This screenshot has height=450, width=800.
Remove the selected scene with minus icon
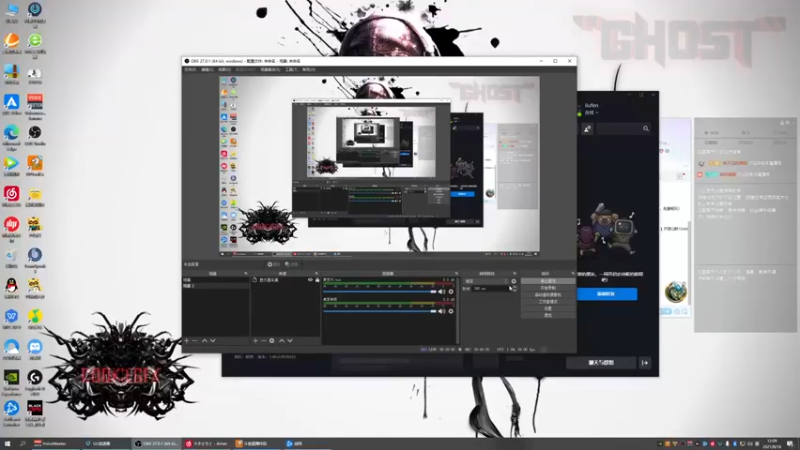(194, 340)
